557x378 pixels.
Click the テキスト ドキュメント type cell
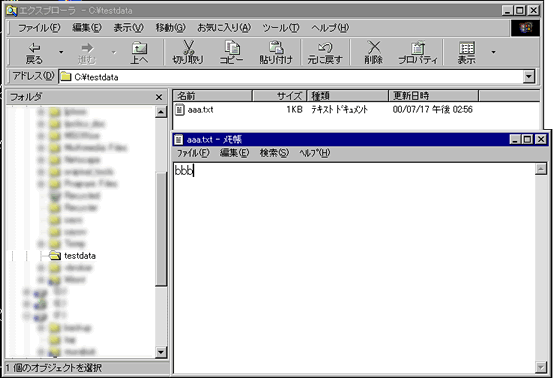tap(340, 110)
